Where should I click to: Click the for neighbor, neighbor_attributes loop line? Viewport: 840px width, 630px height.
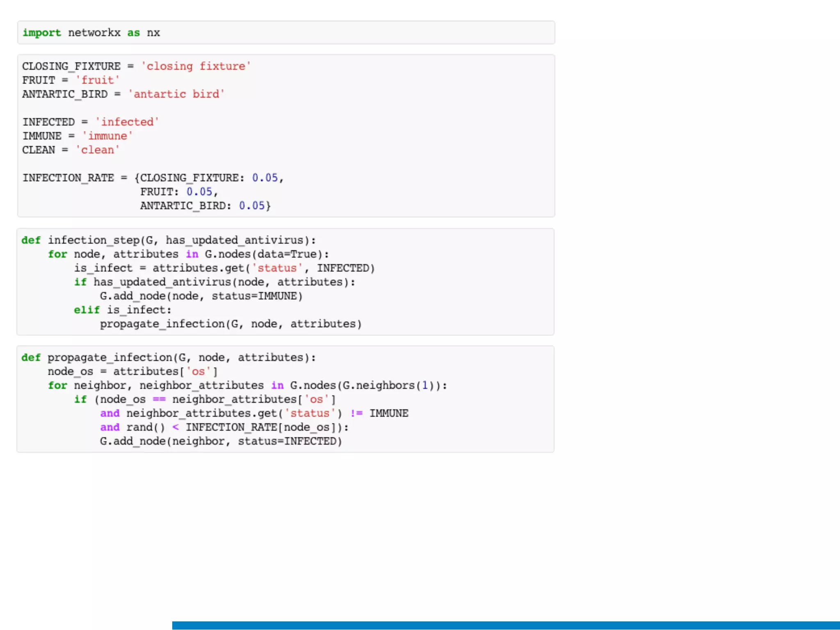[247, 386]
